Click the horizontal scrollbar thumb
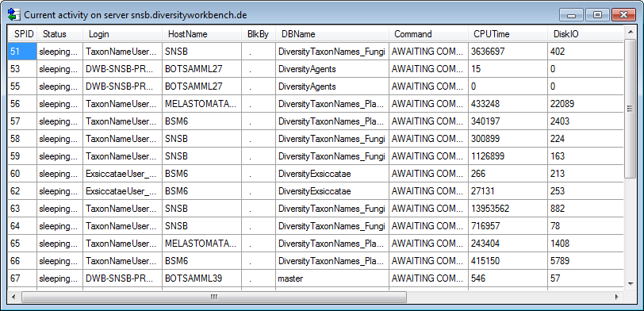The image size is (644, 311). tap(213, 297)
